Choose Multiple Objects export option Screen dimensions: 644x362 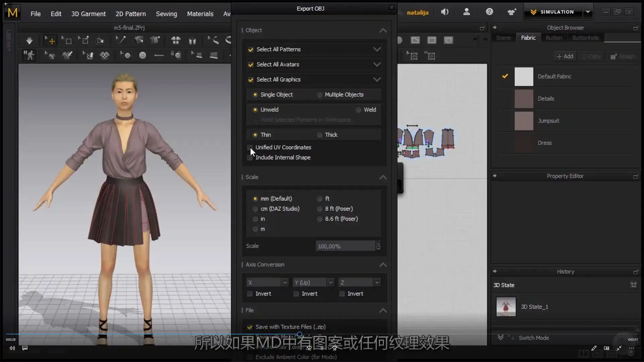tap(319, 95)
